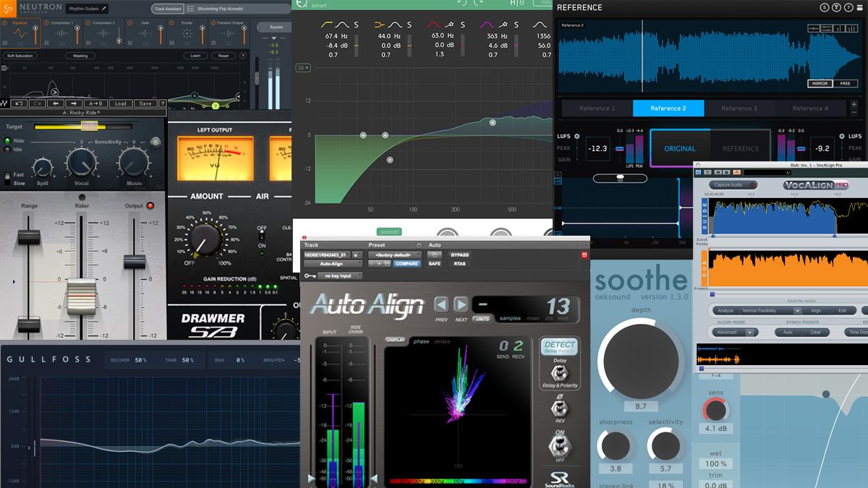This screenshot has width=868, height=488.
Task: Toggle Neutron's Equalizer module power button
Action: 4,22
